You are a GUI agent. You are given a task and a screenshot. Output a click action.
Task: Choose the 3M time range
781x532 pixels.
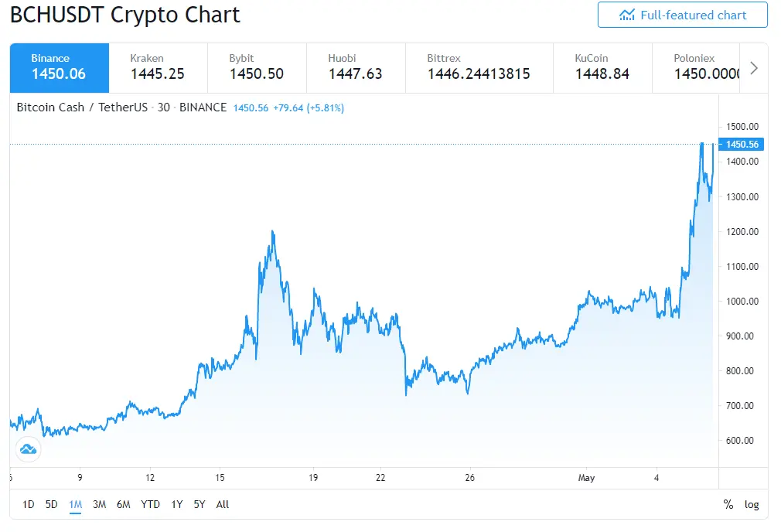99,505
